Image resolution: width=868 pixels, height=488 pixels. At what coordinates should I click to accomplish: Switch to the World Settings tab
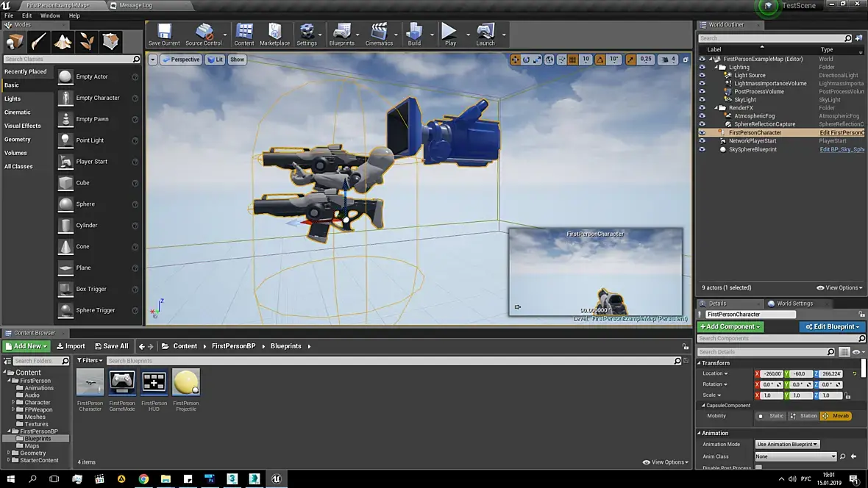[794, 303]
